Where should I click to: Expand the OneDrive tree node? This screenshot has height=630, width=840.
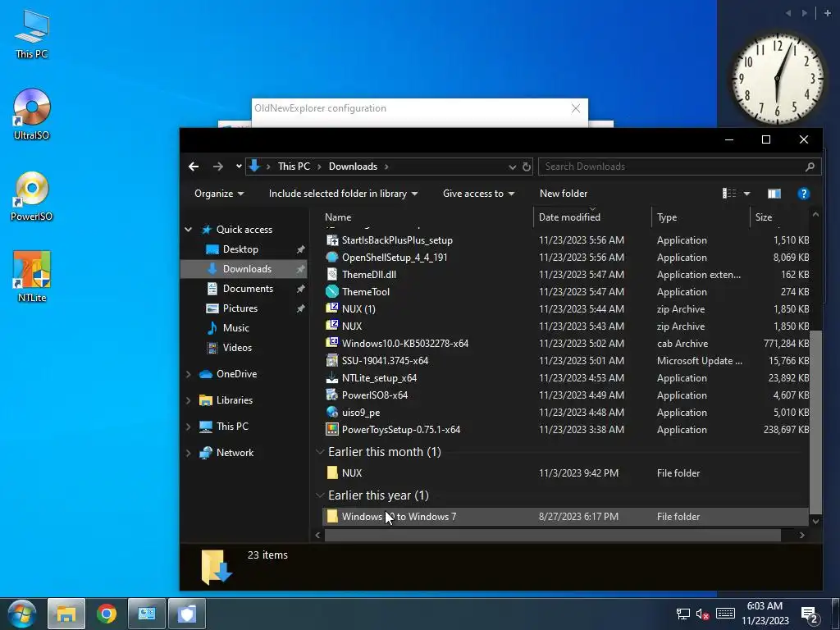coord(188,374)
